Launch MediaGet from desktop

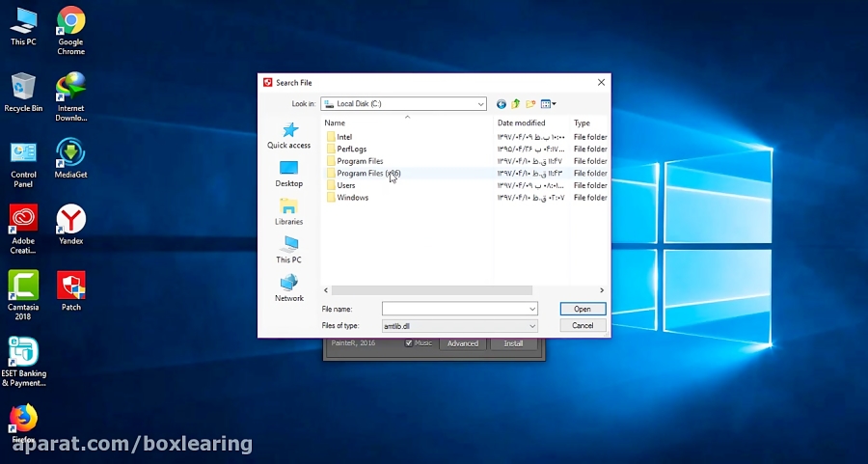(70, 159)
